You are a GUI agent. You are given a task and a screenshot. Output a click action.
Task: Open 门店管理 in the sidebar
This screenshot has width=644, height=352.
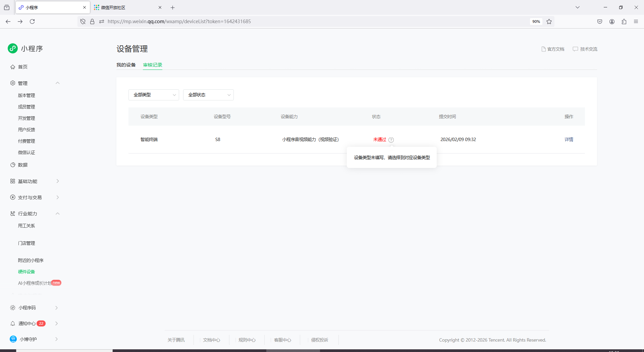(x=26, y=243)
